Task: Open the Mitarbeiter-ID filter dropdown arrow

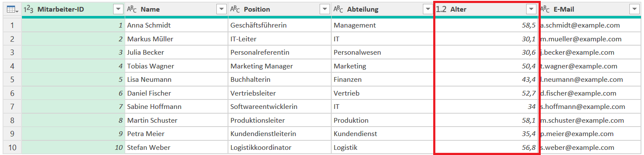Action: tap(118, 9)
